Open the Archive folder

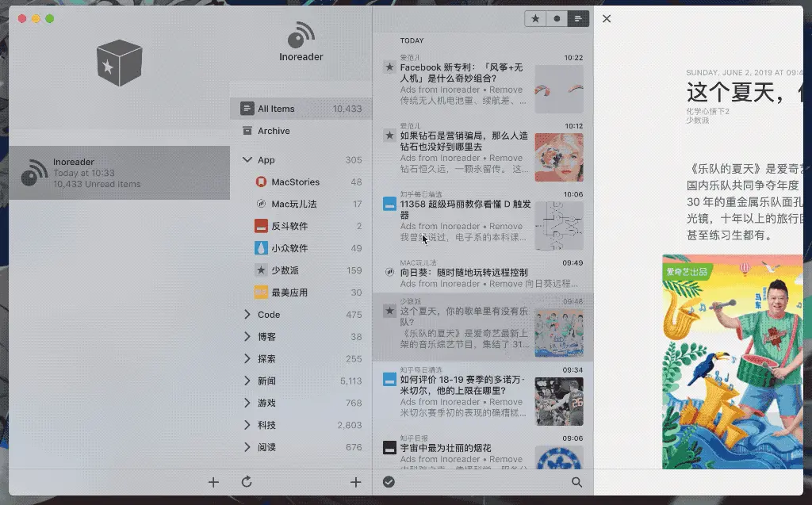coord(301,131)
